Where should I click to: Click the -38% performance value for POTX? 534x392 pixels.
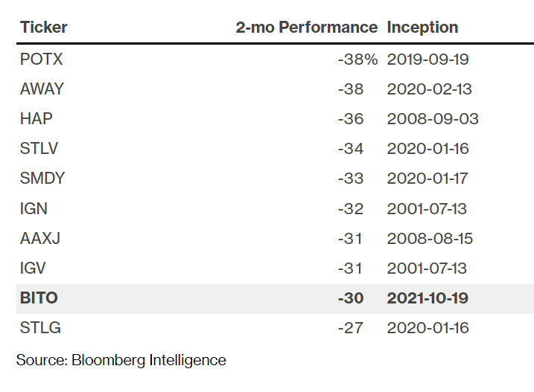[358, 59]
